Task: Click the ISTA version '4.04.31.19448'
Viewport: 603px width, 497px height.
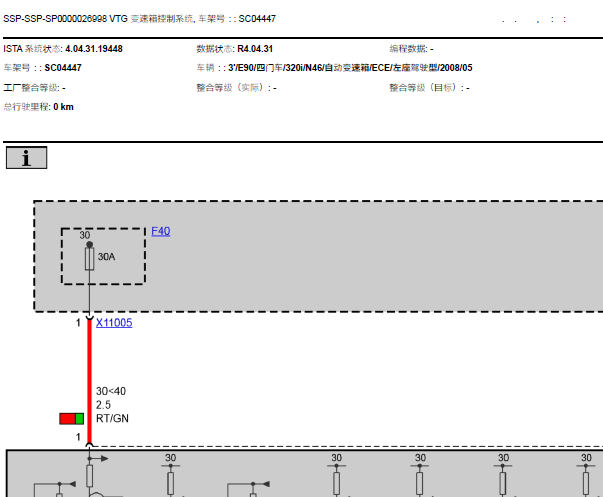Action: click(x=94, y=49)
